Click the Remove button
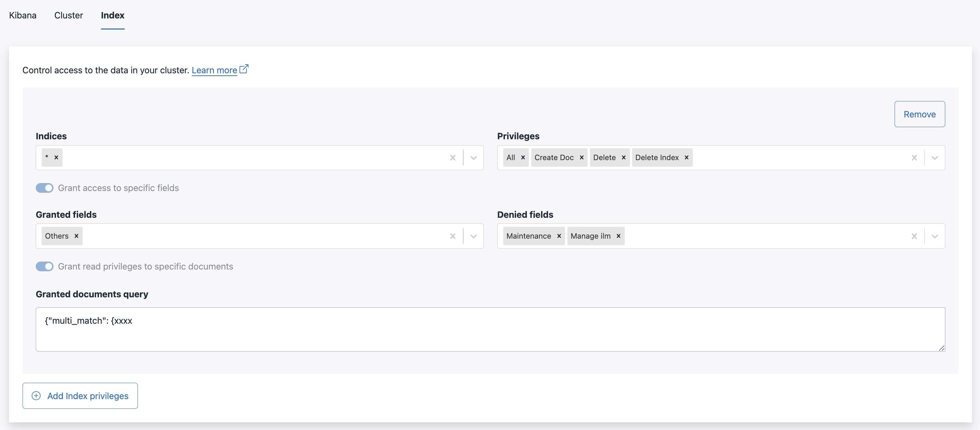The width and height of the screenshot is (980, 430). pyautogui.click(x=920, y=114)
